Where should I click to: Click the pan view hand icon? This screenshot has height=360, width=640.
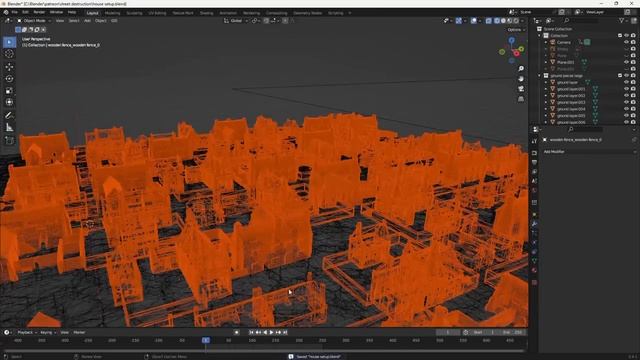tap(521, 79)
